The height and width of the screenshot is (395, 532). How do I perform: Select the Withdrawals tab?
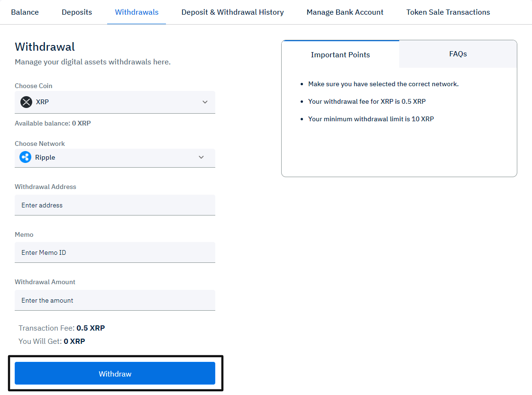pos(137,12)
